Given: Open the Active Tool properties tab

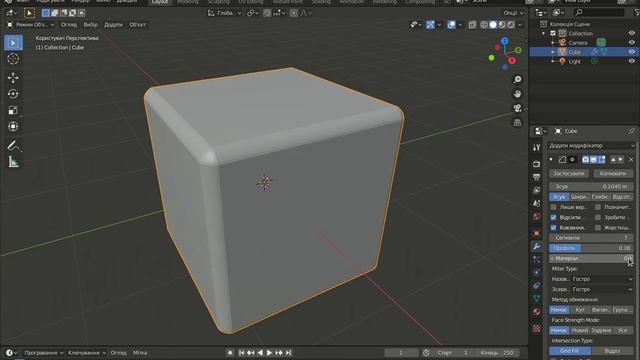Looking at the screenshot, I should [x=536, y=148].
